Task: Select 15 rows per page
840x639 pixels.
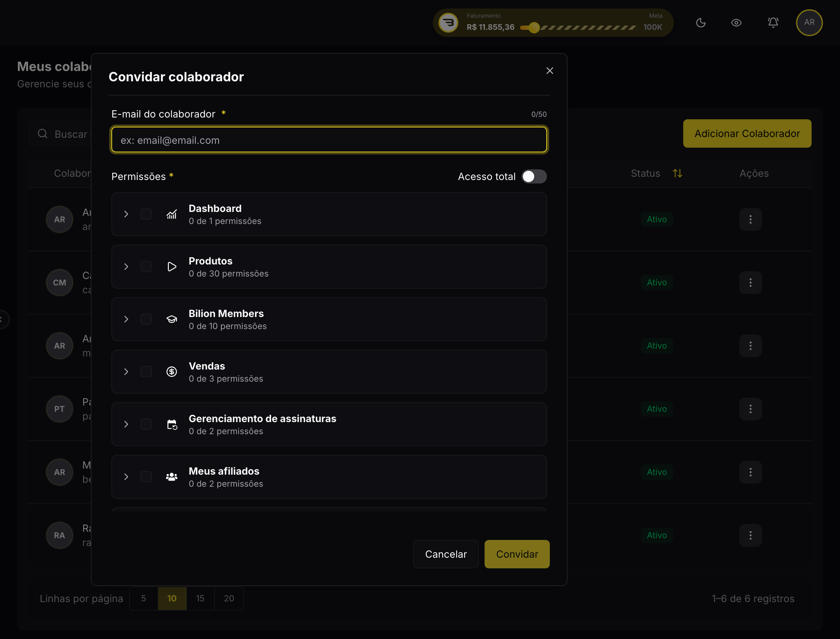Action: click(200, 598)
